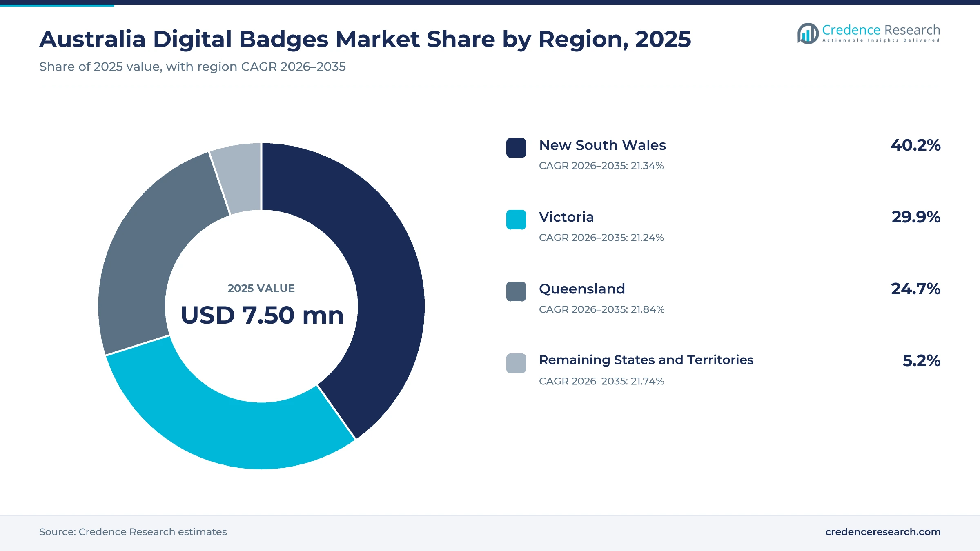Click the 5.2% share value
This screenshot has width=980, height=551.
(922, 361)
